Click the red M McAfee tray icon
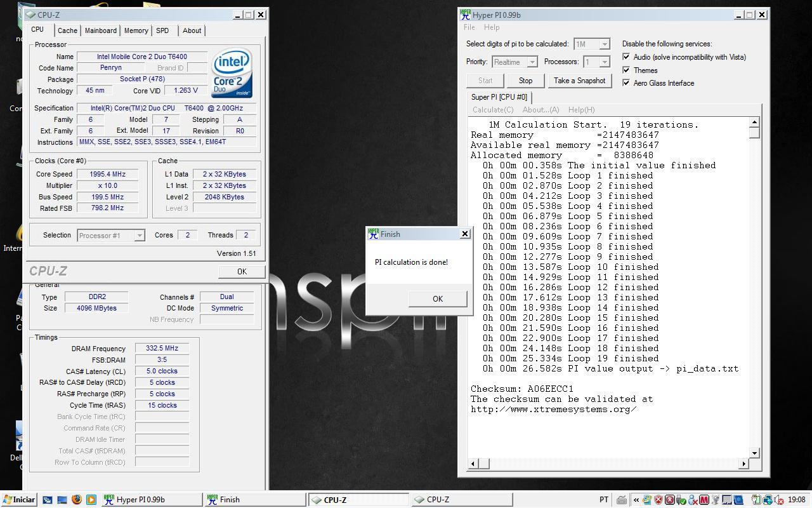This screenshot has height=508, width=812. [704, 500]
